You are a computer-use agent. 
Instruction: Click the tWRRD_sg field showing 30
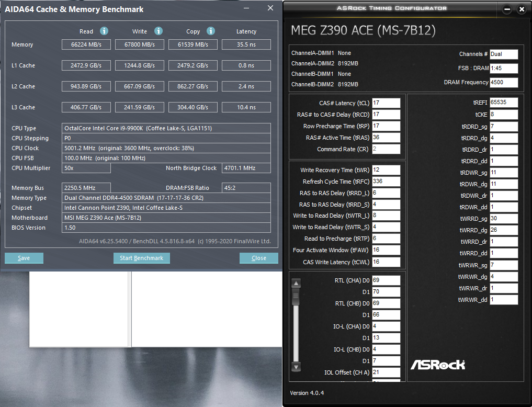coord(504,219)
